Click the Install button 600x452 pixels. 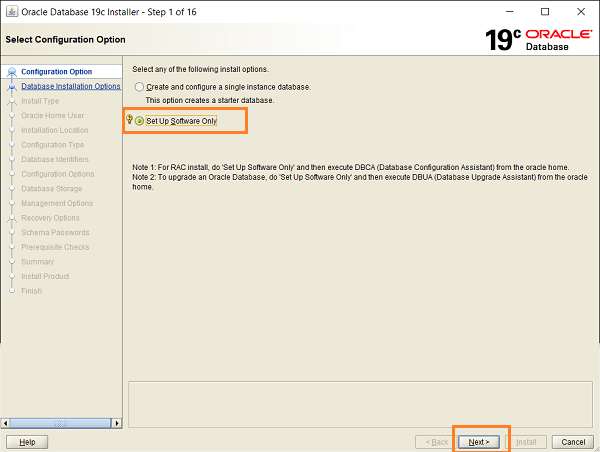[526, 442]
